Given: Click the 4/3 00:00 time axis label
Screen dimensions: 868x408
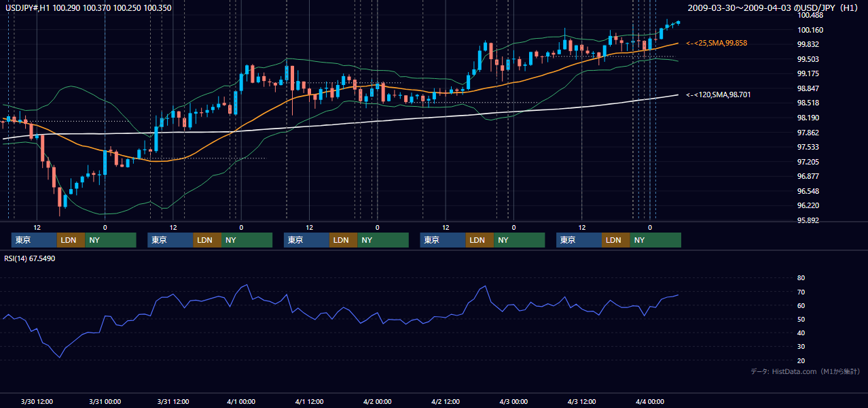Looking at the screenshot, I should [x=513, y=401].
